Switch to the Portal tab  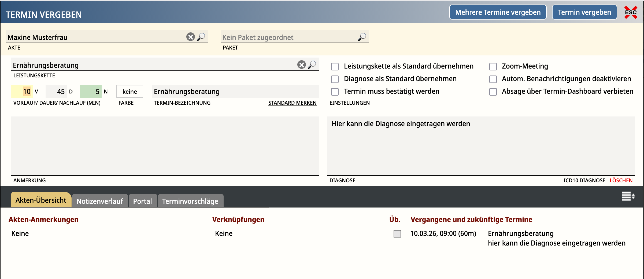(x=142, y=201)
